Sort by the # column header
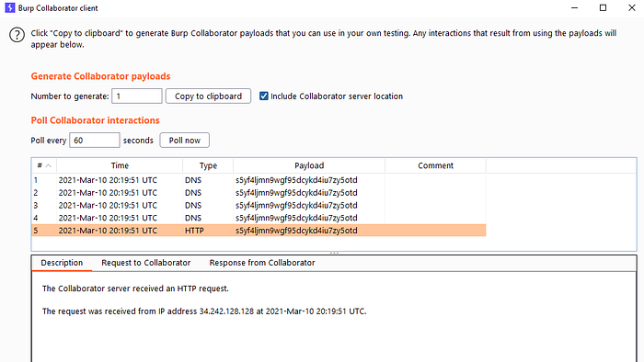Image resolution: width=644 pixels, height=362 pixels. tap(44, 165)
